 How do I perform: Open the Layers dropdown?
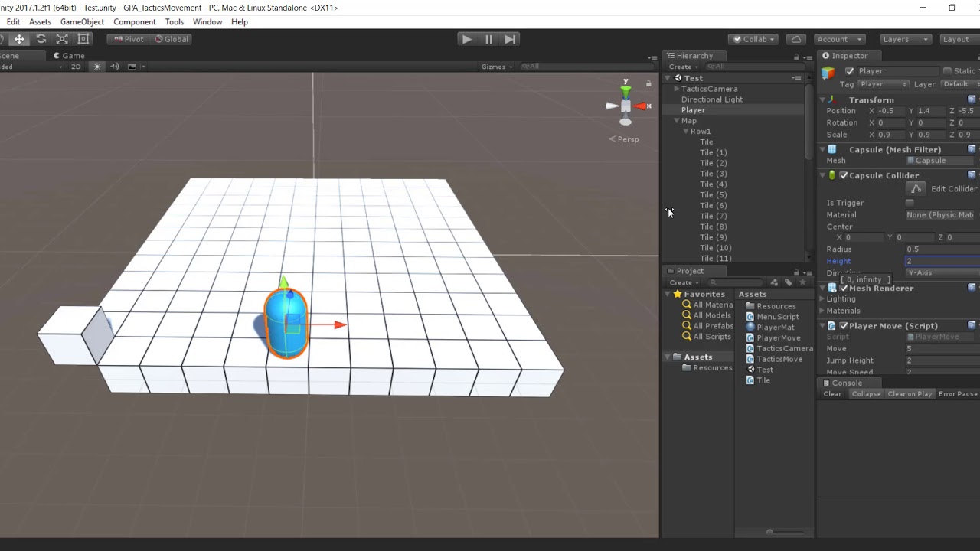[904, 39]
